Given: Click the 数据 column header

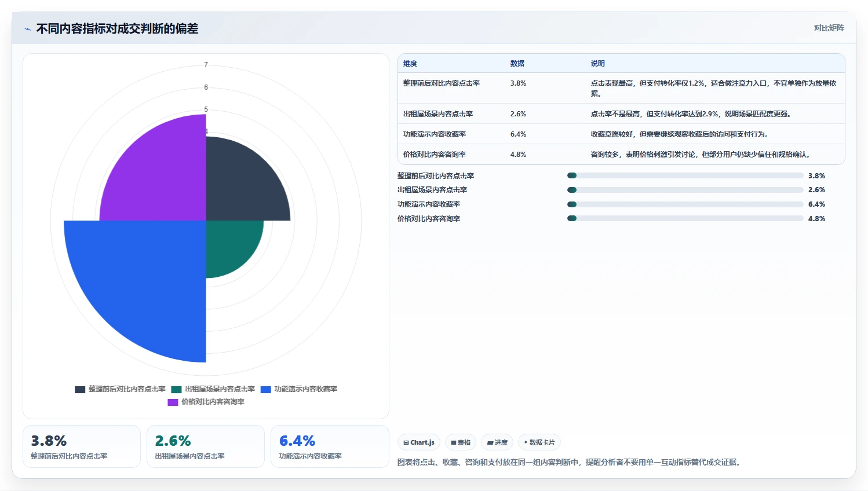Looking at the screenshot, I should 517,64.
